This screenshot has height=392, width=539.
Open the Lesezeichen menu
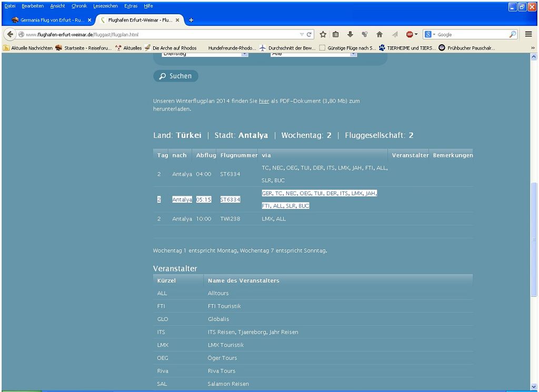click(105, 6)
